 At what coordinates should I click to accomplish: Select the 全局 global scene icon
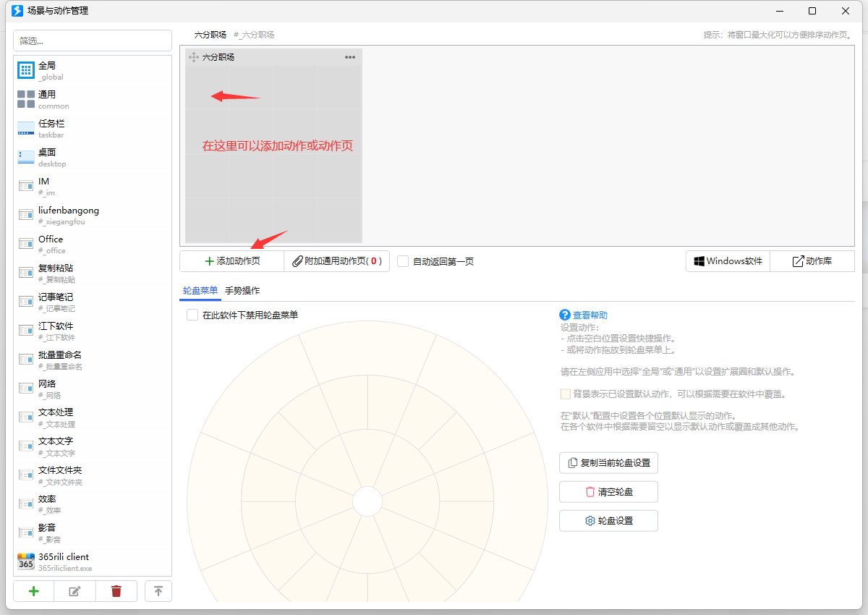pyautogui.click(x=26, y=70)
